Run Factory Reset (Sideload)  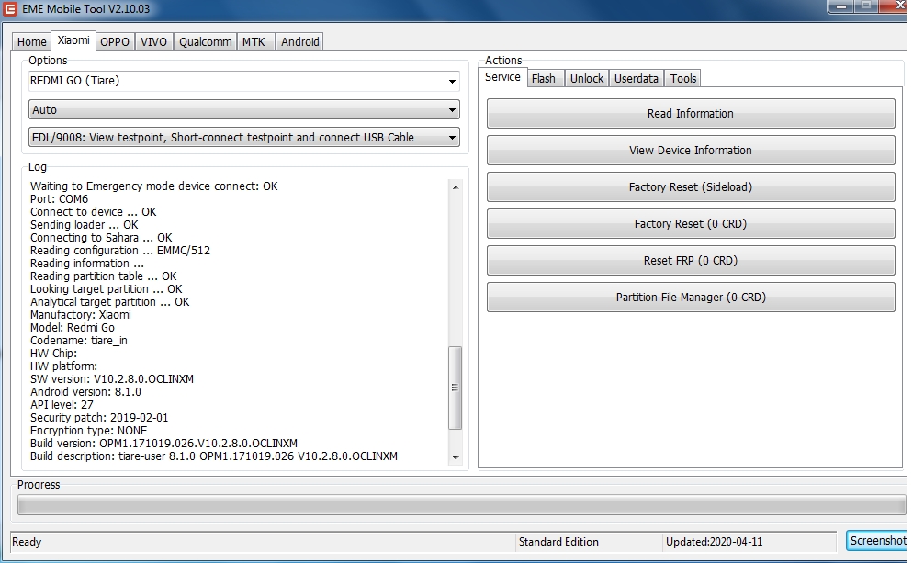click(x=691, y=186)
